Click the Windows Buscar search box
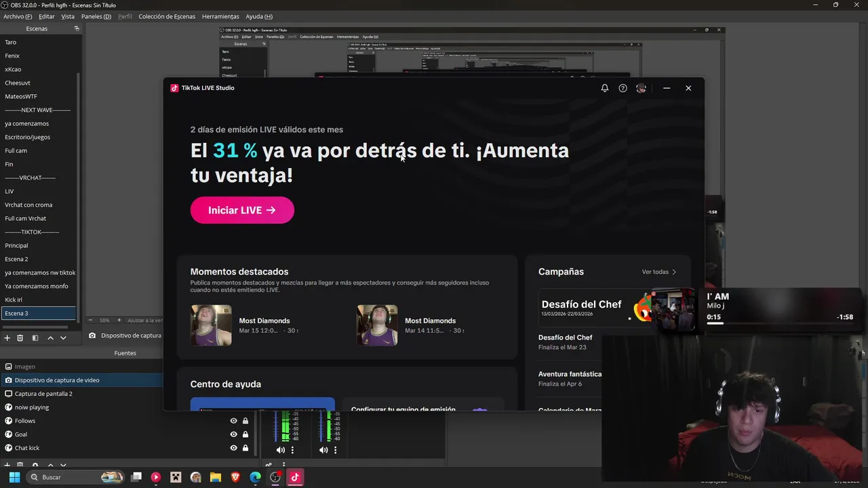 75,477
